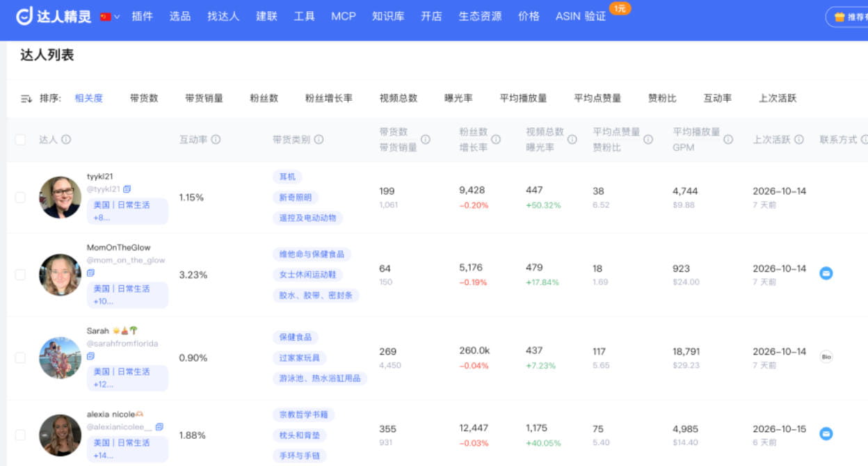
Task: Copy the @tyykl21 handle via copy icon
Action: click(127, 188)
